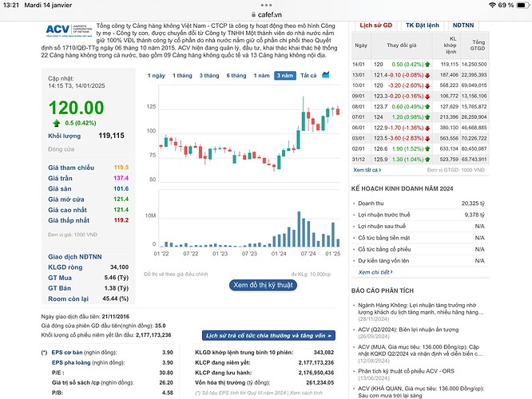The image size is (532, 399).
Task: Click the down arrow in the 10/01 row
Action: [427, 85]
